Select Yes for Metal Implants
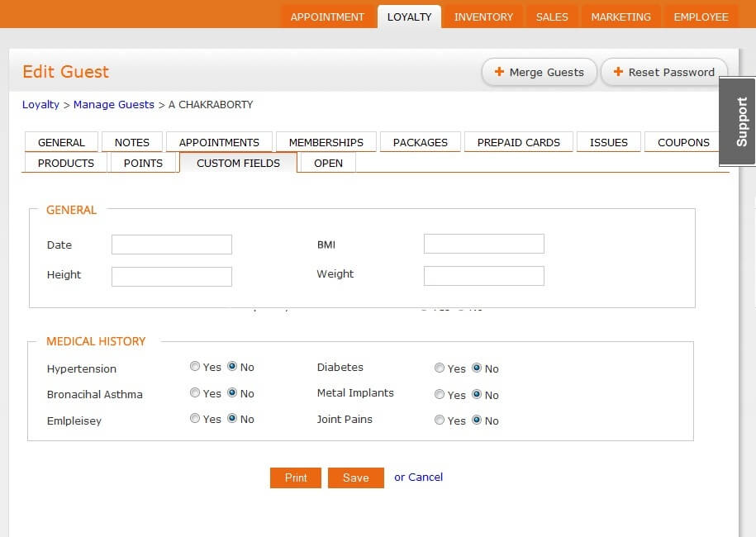The width and height of the screenshot is (756, 537). (x=440, y=394)
